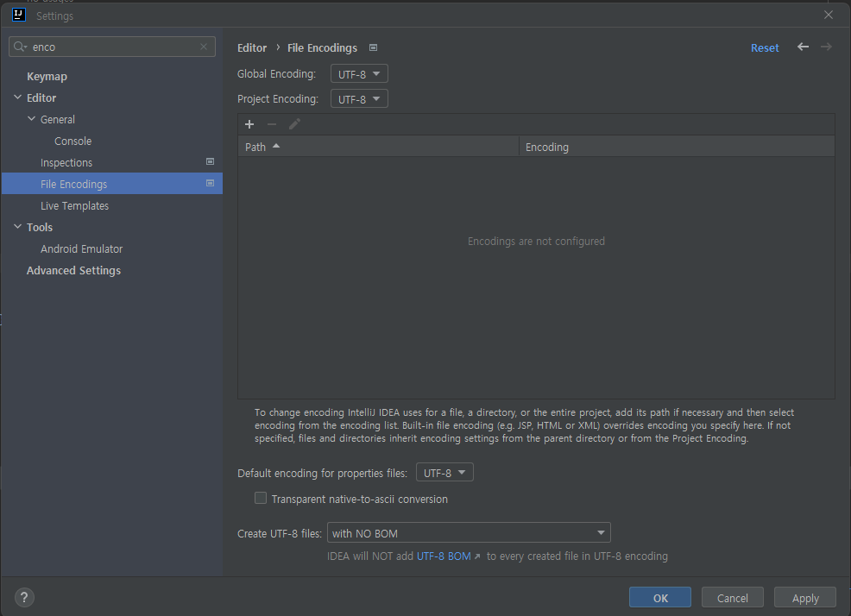Click the General tree label
The width and height of the screenshot is (851, 616).
pos(58,119)
